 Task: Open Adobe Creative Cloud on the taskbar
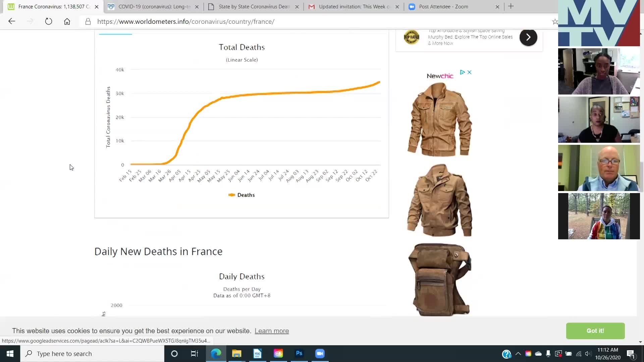(278, 354)
